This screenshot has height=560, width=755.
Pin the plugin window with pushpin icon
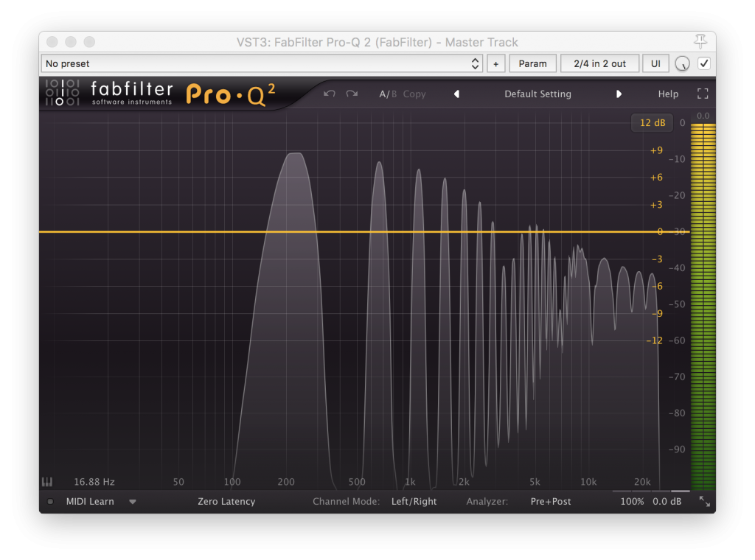point(700,41)
